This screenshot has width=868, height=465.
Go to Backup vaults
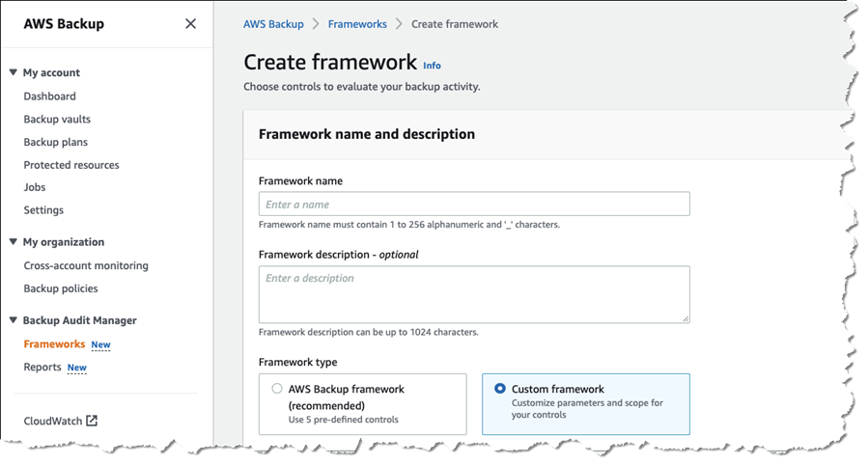pyautogui.click(x=57, y=119)
